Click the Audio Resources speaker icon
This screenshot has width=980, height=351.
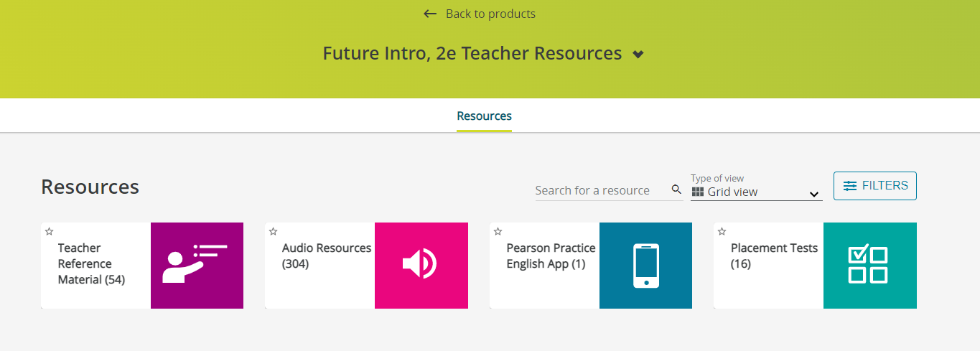pos(421,265)
